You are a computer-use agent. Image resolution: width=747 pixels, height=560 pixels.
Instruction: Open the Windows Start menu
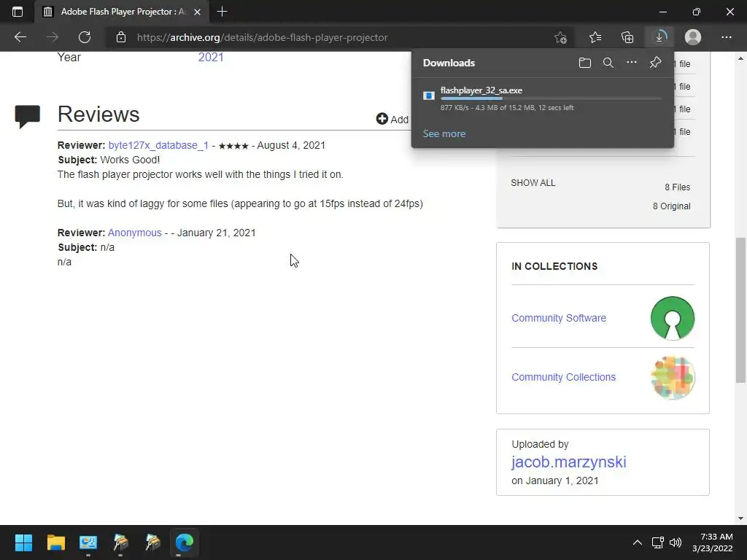point(23,542)
